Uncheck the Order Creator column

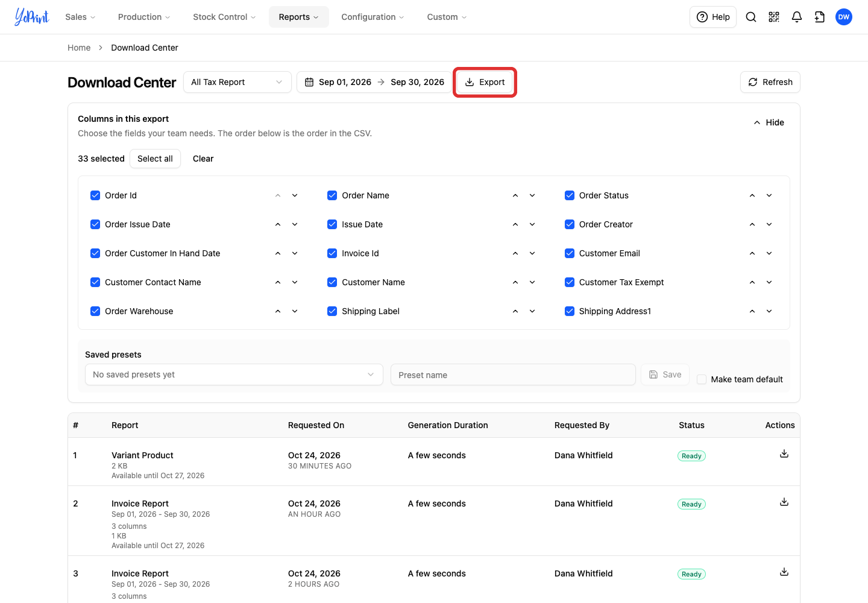pyautogui.click(x=570, y=224)
